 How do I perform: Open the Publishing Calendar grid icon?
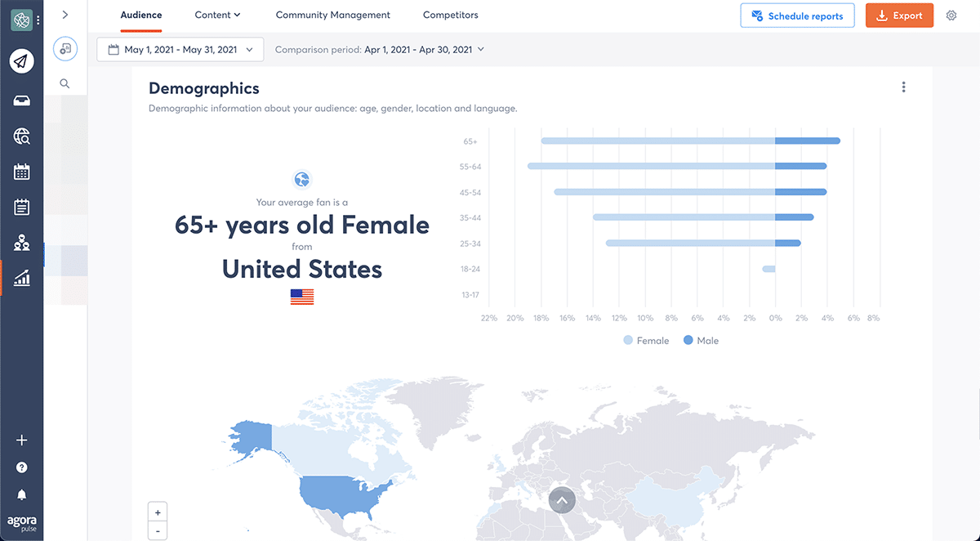22,172
